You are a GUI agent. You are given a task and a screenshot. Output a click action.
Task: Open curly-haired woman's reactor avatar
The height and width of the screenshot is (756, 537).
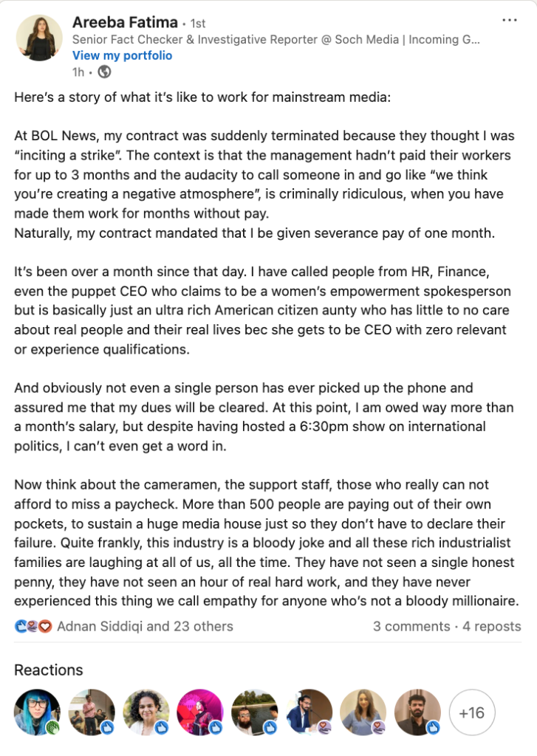click(x=146, y=712)
